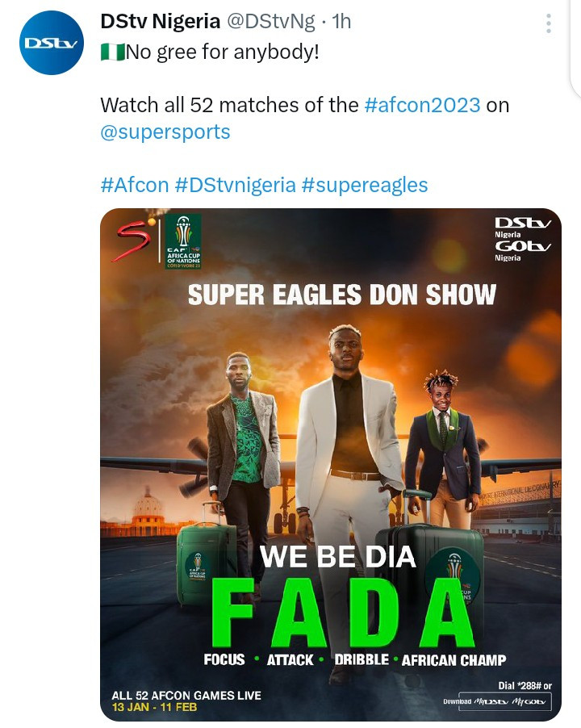Open the #supereagles hashtag
The image size is (581, 728).
click(x=364, y=185)
